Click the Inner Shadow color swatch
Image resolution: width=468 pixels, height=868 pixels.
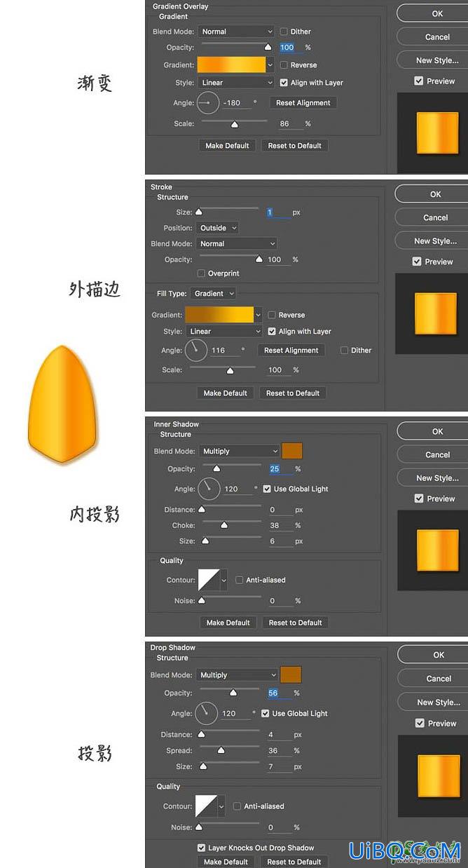click(292, 452)
